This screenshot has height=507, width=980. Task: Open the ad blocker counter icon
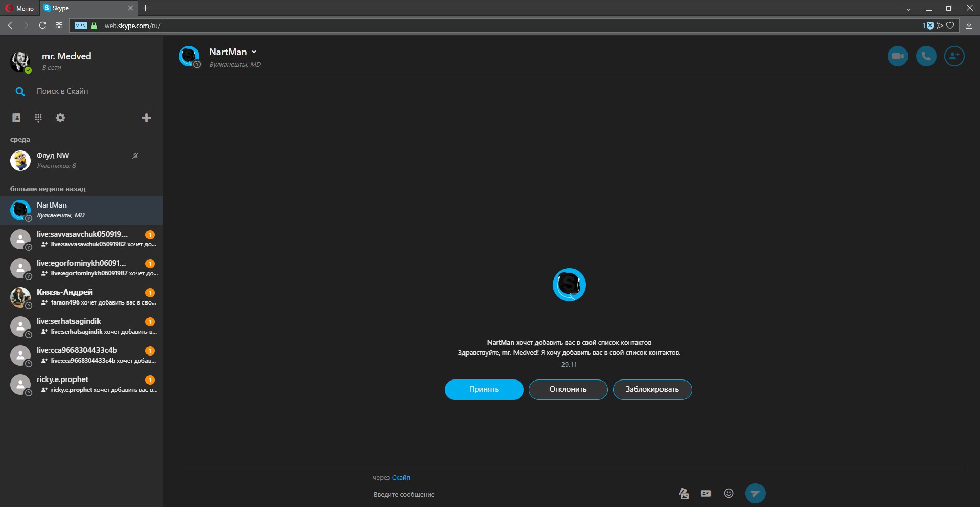pos(928,26)
